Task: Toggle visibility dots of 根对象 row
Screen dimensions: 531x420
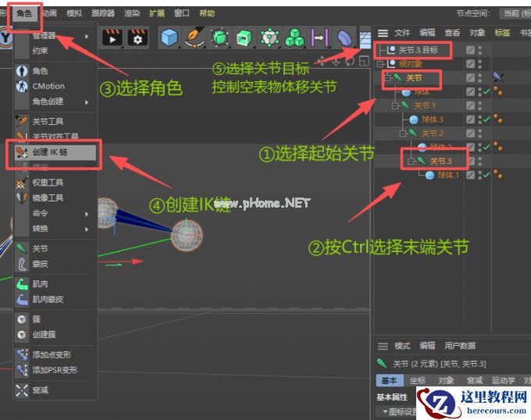Action: point(480,64)
